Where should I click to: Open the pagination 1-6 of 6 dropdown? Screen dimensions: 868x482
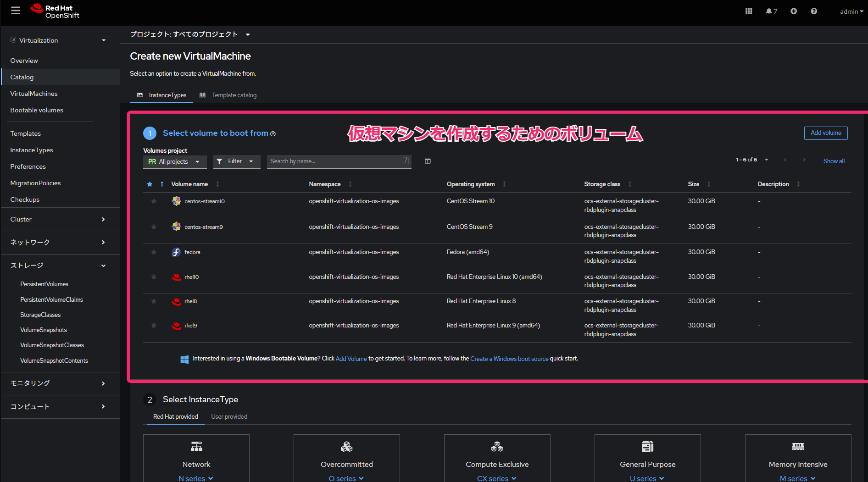752,160
